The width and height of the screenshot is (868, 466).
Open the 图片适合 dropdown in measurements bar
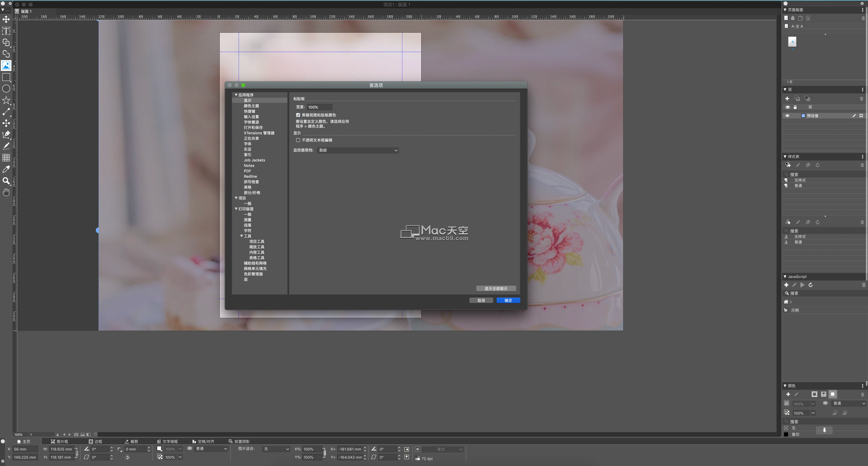coord(276,449)
